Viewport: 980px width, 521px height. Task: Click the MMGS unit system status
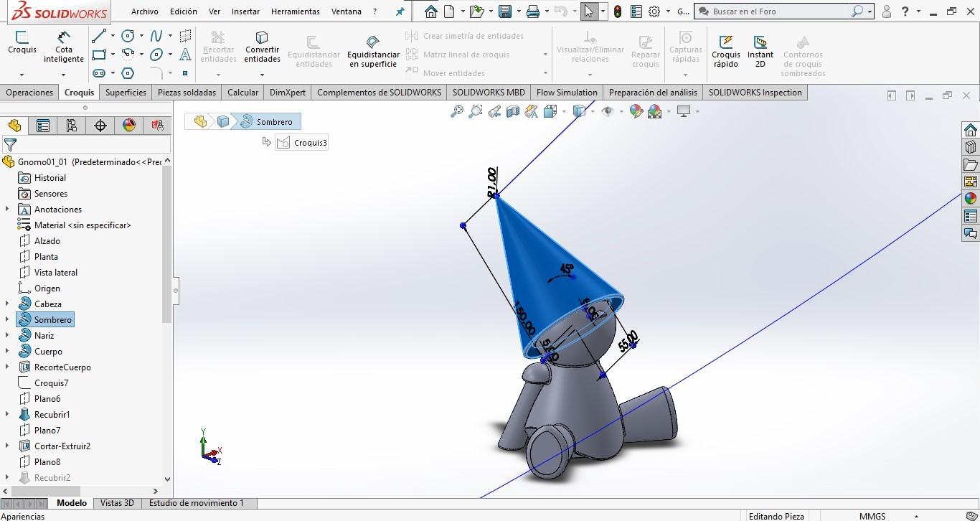coord(872,516)
